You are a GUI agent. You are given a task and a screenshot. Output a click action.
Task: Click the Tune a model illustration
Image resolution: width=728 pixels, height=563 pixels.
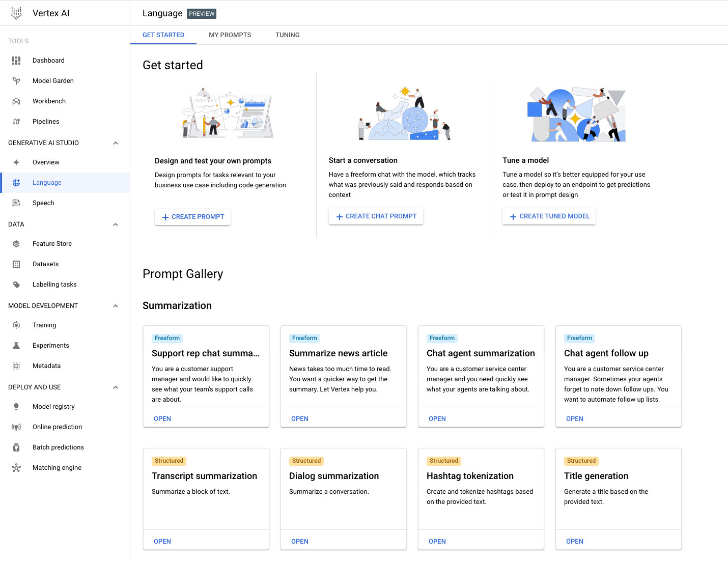[x=576, y=114]
